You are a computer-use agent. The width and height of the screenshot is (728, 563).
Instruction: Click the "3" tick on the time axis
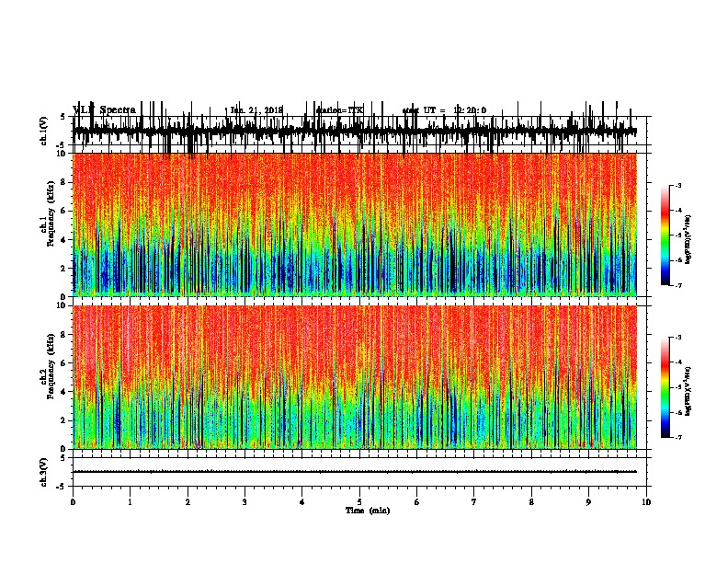pyautogui.click(x=245, y=502)
